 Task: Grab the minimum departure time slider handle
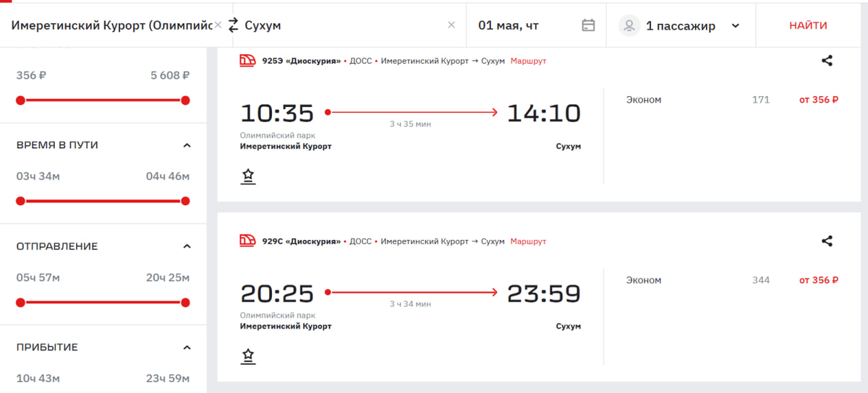[x=20, y=303]
